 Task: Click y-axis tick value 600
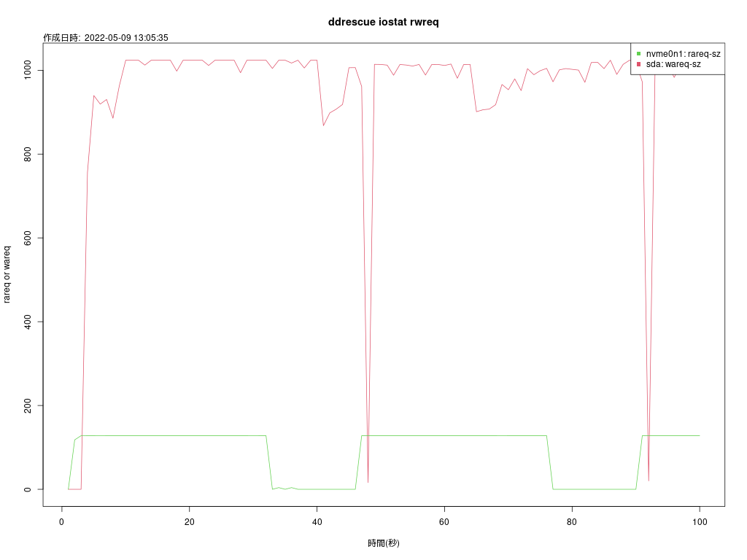28,238
